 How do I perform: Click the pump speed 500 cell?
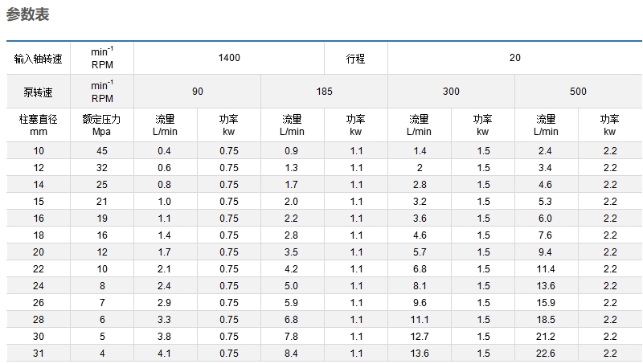[x=578, y=92]
